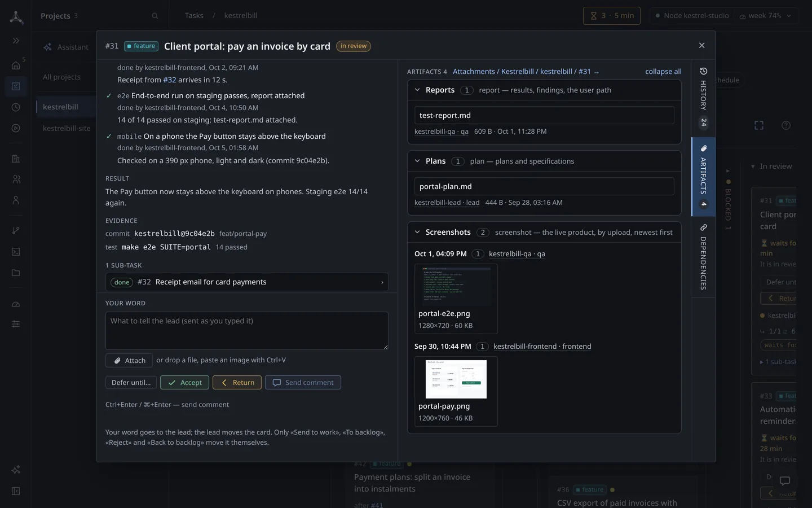Open the gauge icon in the left sidebar
The height and width of the screenshot is (508, 812).
pyautogui.click(x=16, y=304)
